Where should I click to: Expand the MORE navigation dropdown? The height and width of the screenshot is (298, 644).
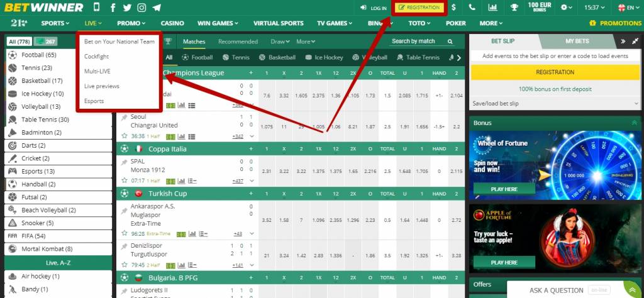coord(491,23)
